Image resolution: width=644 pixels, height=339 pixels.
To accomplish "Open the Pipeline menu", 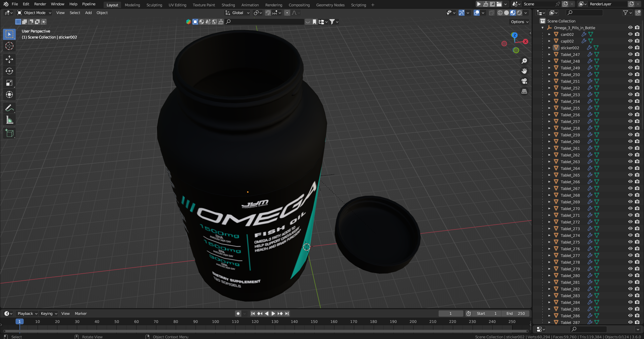I will coord(89,4).
